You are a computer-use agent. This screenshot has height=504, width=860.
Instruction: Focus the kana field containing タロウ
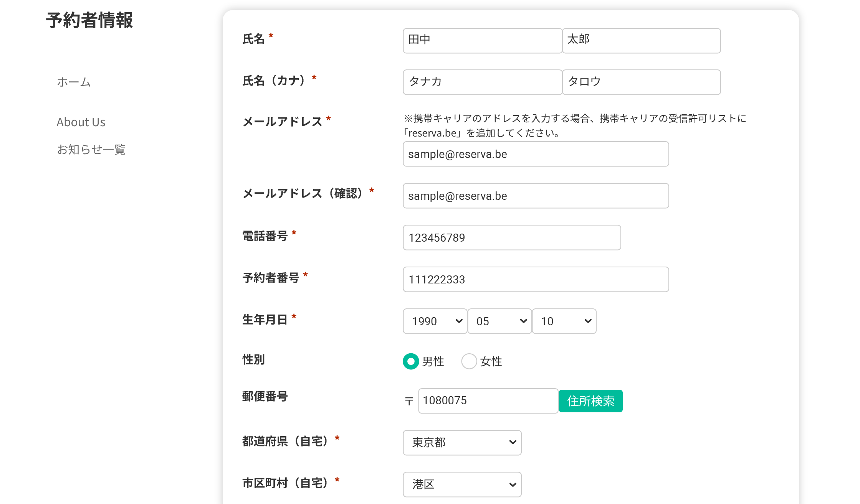[641, 82]
